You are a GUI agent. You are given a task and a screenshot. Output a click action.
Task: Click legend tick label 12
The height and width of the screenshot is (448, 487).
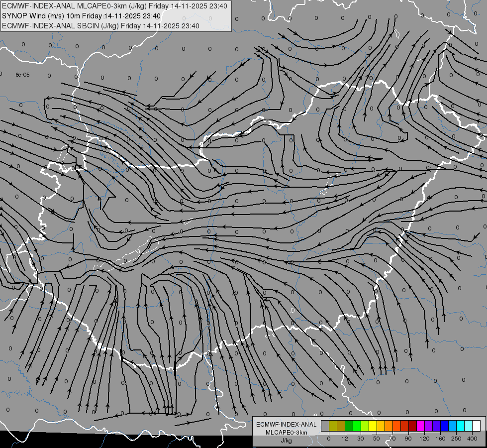pos(345,439)
